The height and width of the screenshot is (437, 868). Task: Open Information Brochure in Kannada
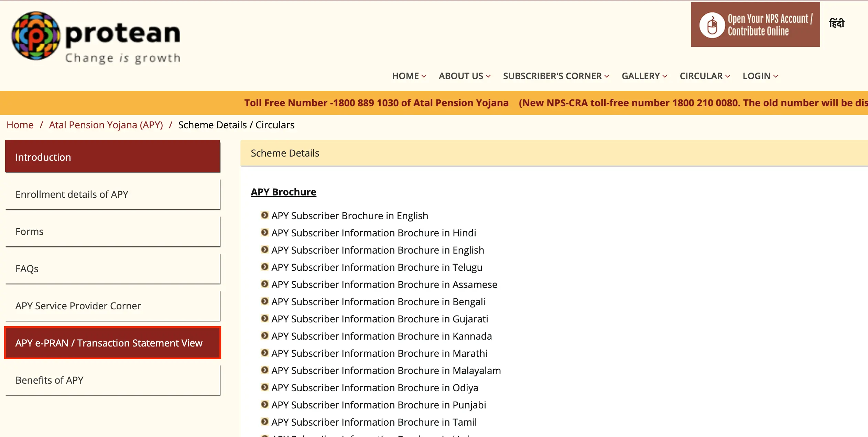click(x=382, y=336)
